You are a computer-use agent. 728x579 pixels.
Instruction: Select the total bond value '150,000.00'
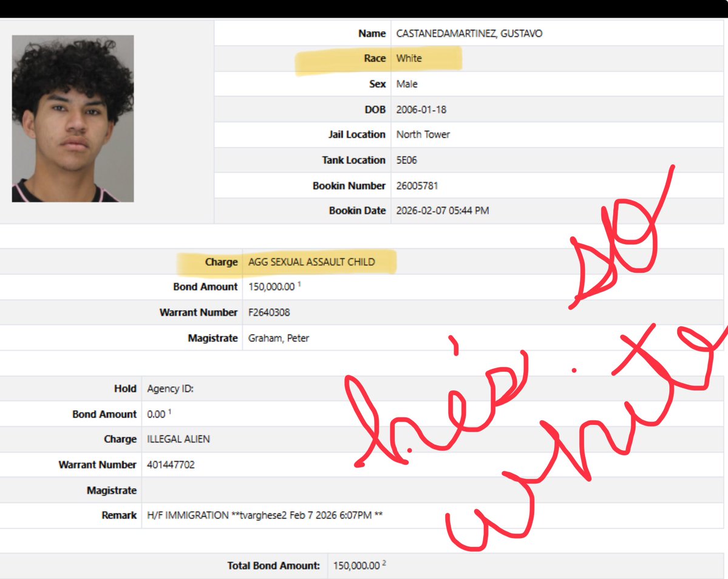[356, 566]
